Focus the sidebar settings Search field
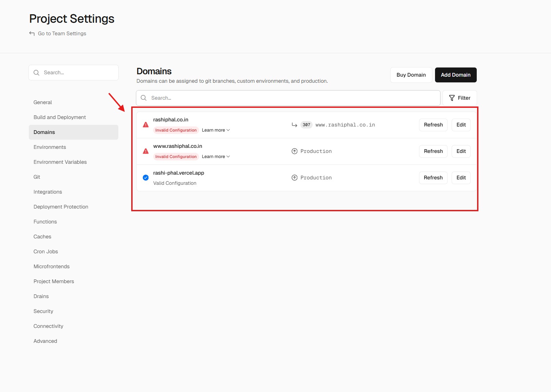Screen dimensions: 551x392 (x=78, y=73)
